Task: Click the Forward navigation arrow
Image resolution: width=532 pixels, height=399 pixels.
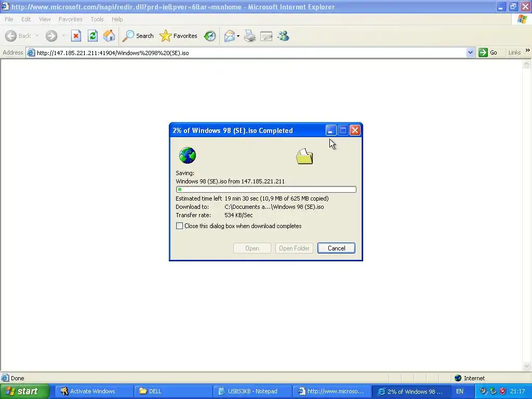Action: [x=51, y=36]
